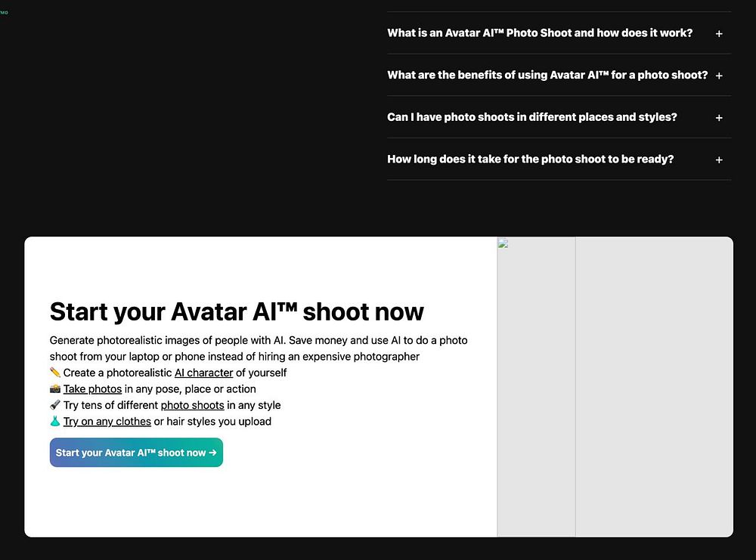Image resolution: width=756 pixels, height=560 pixels.
Task: Click the pencil emoji before 'Create a photorealistic'
Action: coord(55,373)
